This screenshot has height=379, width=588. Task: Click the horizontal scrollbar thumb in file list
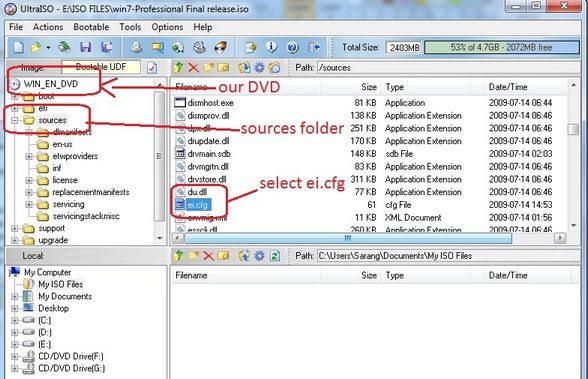pyautogui.click(x=348, y=238)
